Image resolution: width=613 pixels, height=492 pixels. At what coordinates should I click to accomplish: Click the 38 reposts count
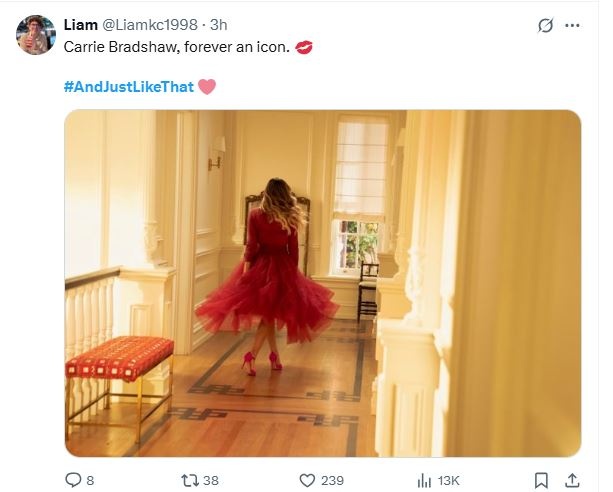click(211, 481)
